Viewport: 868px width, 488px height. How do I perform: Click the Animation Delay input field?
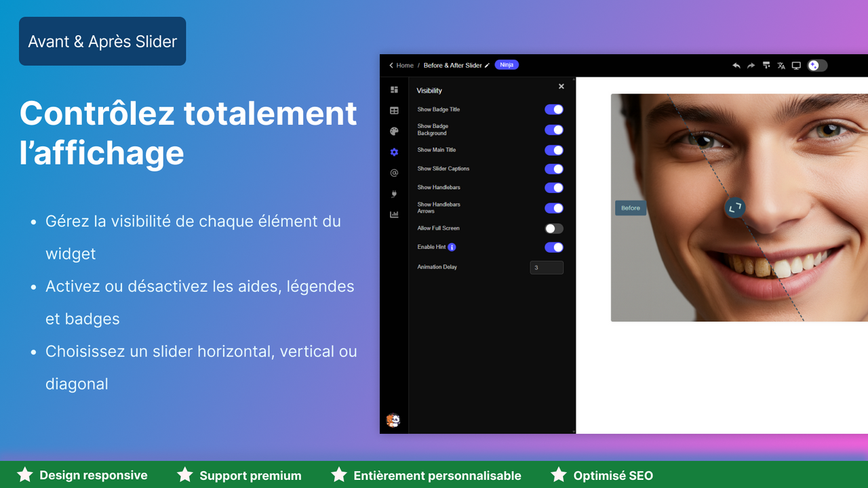547,268
